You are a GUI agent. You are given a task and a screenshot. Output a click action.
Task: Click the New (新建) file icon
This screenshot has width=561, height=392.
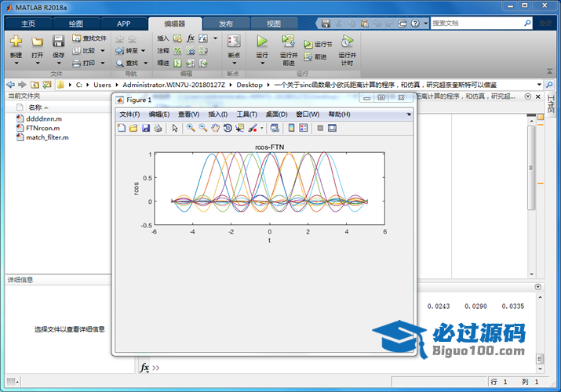16,42
